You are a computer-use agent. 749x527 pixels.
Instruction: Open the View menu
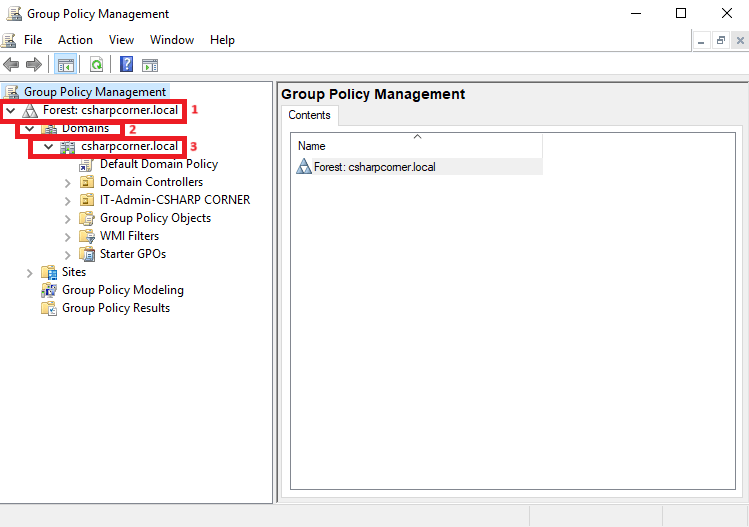coord(121,40)
